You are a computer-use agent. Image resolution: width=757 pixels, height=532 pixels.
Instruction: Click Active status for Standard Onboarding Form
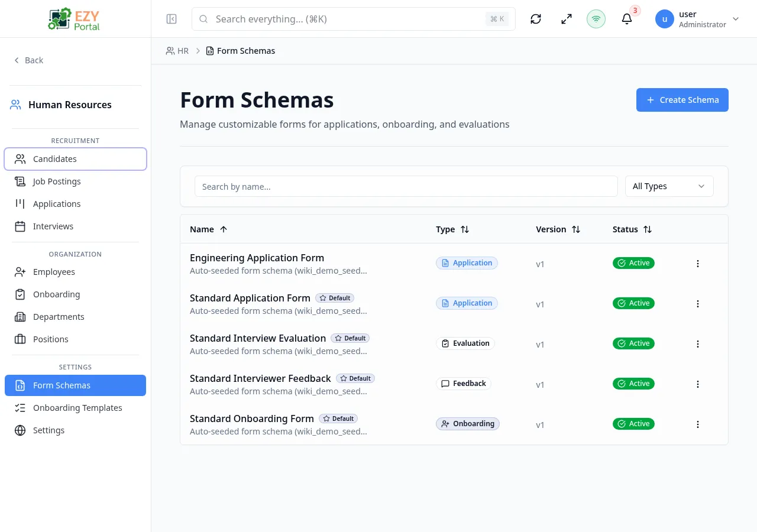tap(633, 424)
